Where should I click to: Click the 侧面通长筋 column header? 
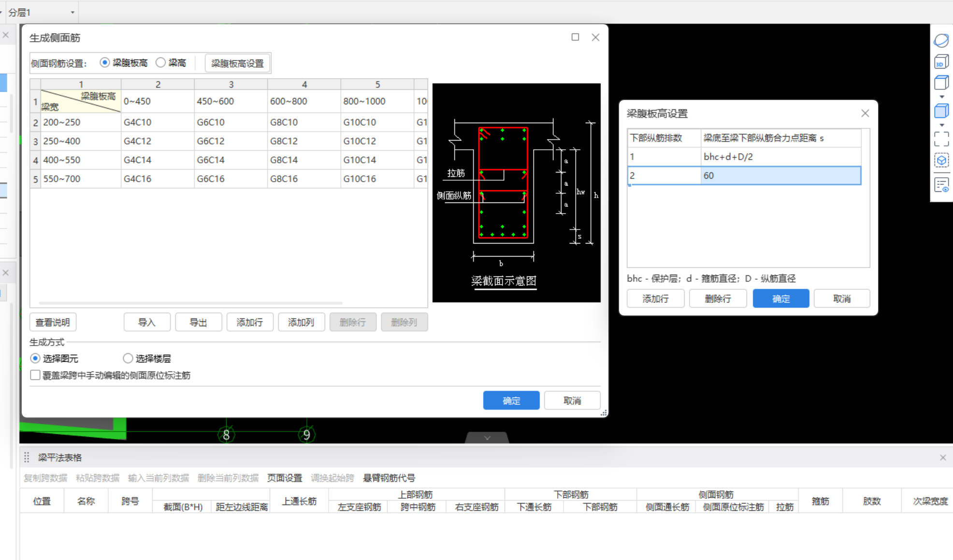click(x=667, y=507)
